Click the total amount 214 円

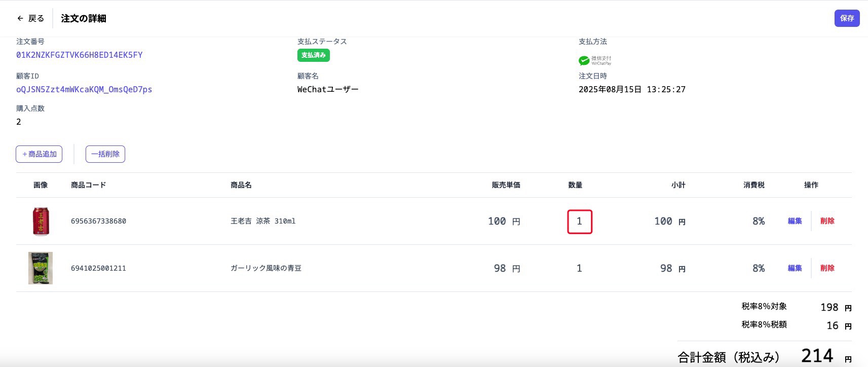coord(826,356)
